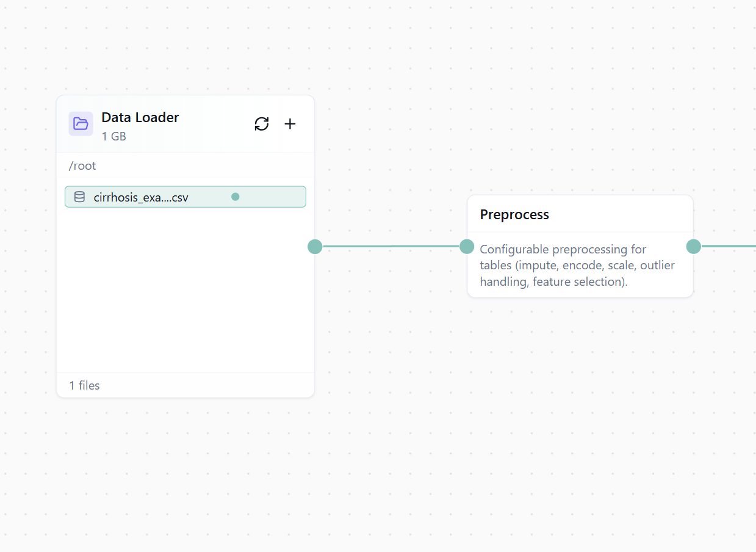Select the Preprocess input port
Screen dimensions: 756x552
(467, 247)
